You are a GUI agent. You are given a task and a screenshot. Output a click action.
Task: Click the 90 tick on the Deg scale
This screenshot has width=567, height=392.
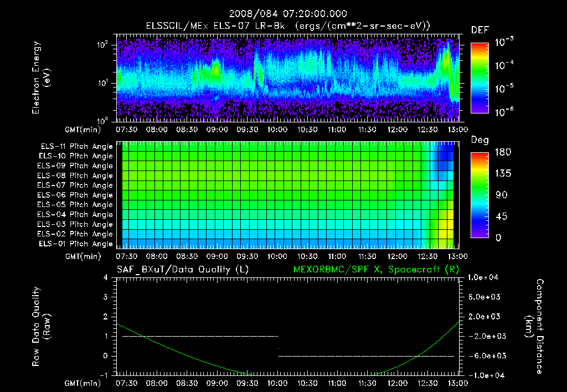(x=502, y=195)
